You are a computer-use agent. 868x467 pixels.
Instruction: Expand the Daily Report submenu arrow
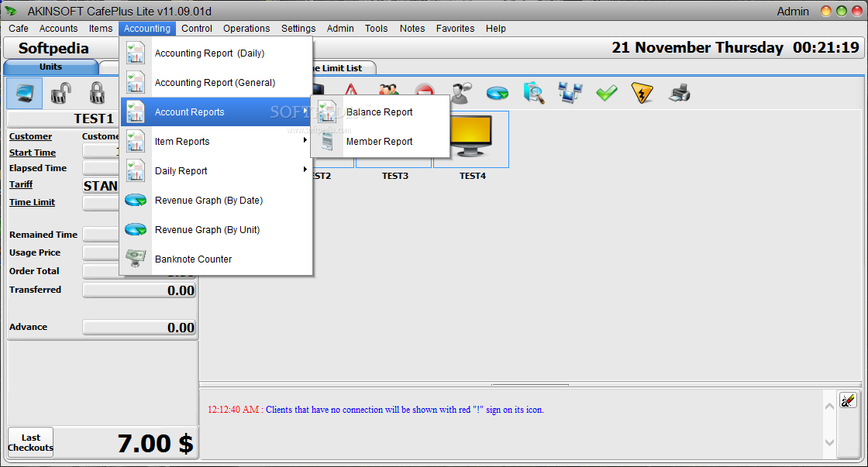coord(305,170)
